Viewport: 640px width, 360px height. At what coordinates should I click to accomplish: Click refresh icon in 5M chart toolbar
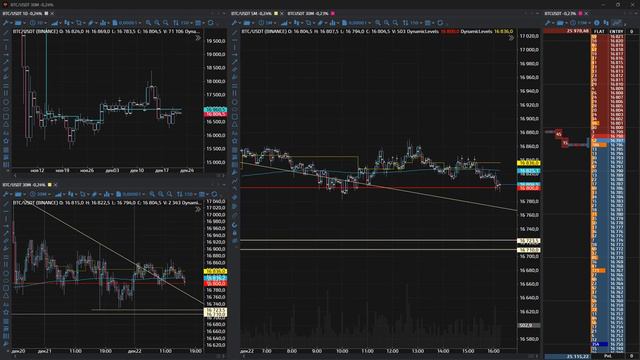[440, 23]
